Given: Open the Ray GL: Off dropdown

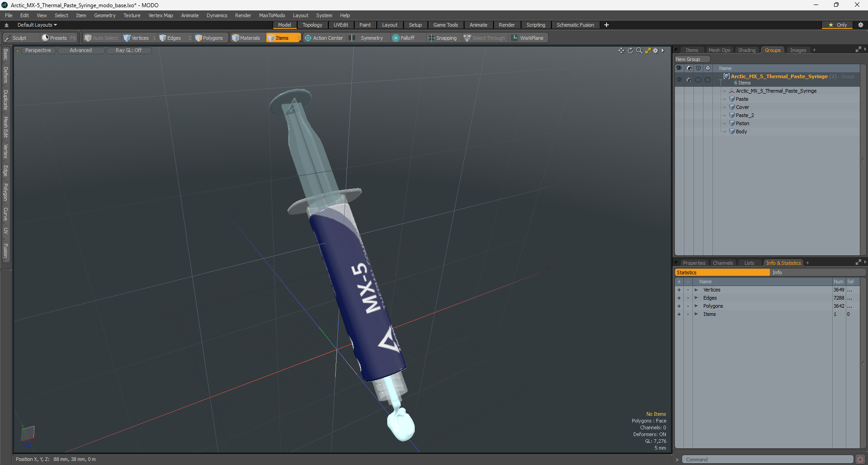Looking at the screenshot, I should [x=128, y=50].
